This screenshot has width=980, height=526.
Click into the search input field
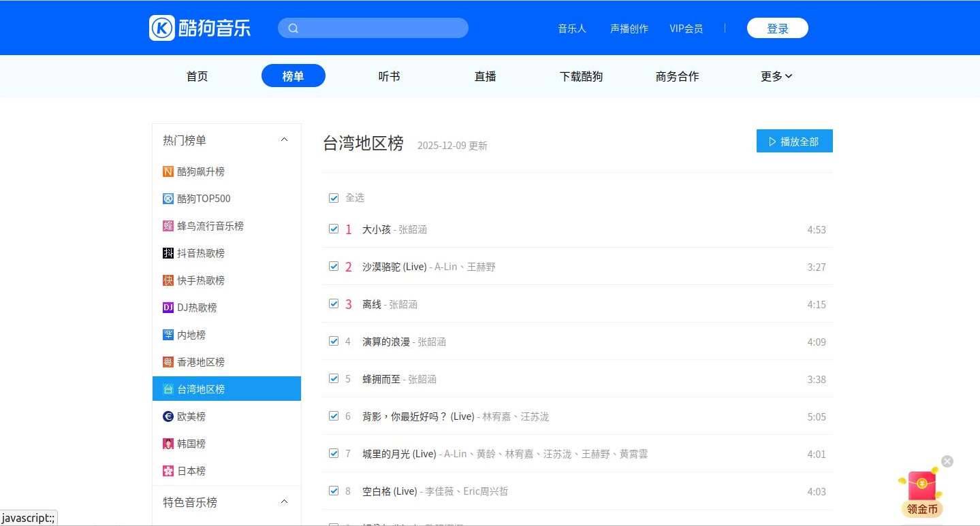pyautogui.click(x=381, y=28)
